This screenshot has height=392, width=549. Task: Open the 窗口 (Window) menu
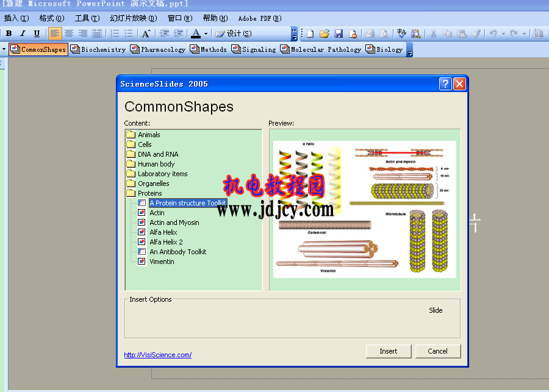click(x=180, y=18)
